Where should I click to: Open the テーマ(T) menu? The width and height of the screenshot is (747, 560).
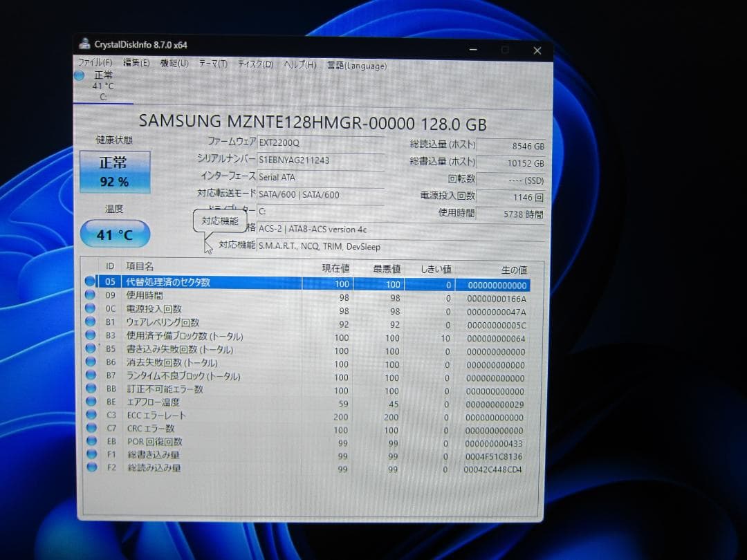click(x=213, y=64)
